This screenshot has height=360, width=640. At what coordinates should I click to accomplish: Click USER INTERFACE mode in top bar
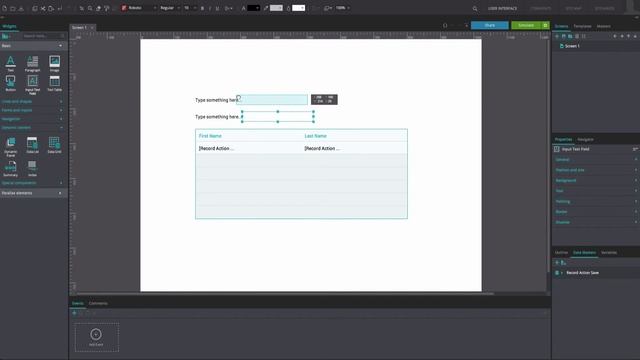coord(502,8)
